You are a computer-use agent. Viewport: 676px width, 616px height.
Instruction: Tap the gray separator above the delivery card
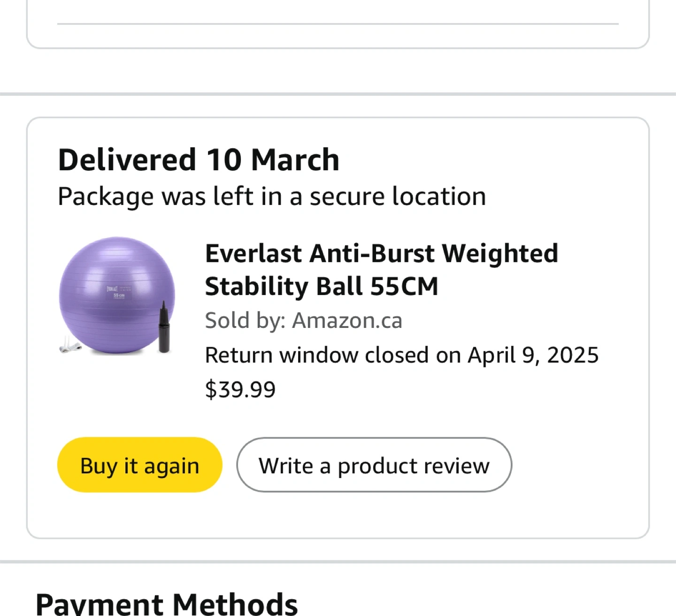[x=338, y=94]
